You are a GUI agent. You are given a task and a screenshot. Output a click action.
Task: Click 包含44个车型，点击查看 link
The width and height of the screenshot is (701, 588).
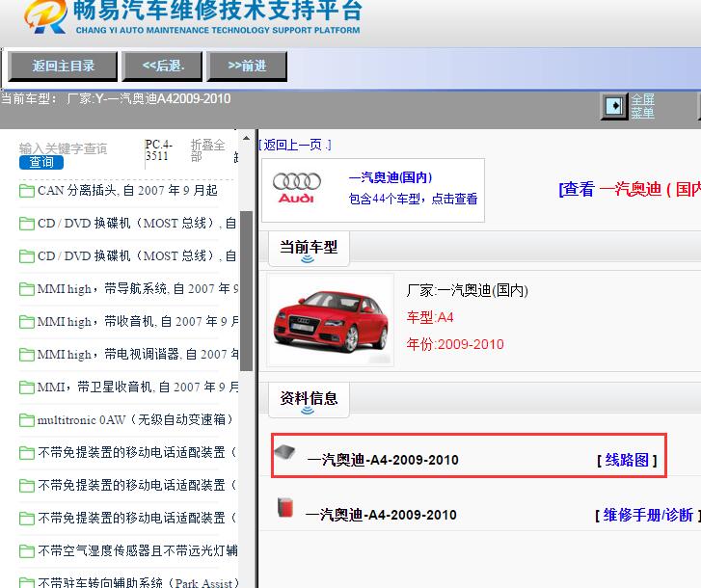click(x=413, y=199)
